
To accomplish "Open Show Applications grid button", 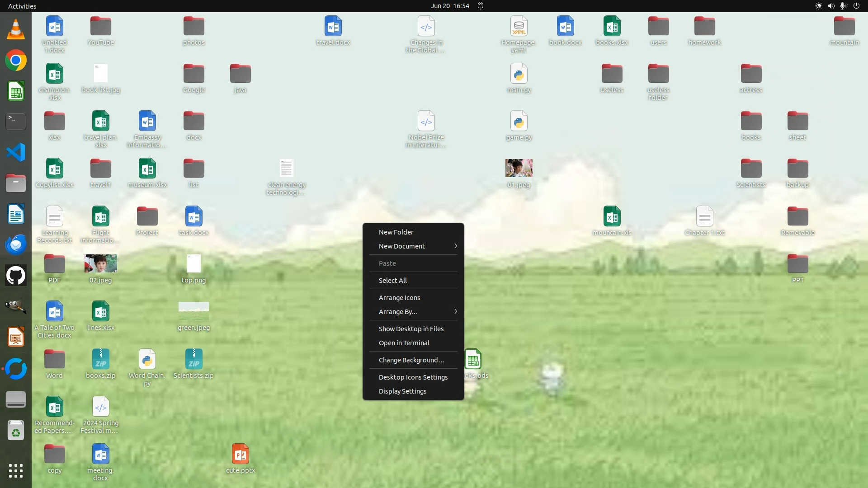I will click(16, 471).
